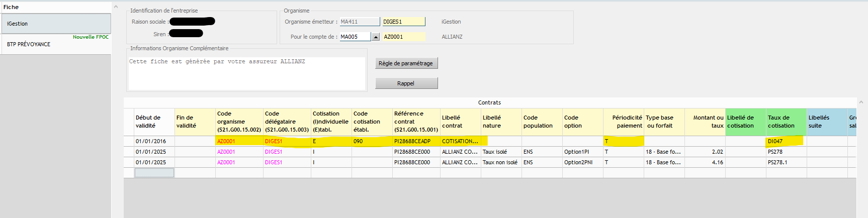
Task: Select the 2.02 montant cell
Action: click(x=705, y=152)
